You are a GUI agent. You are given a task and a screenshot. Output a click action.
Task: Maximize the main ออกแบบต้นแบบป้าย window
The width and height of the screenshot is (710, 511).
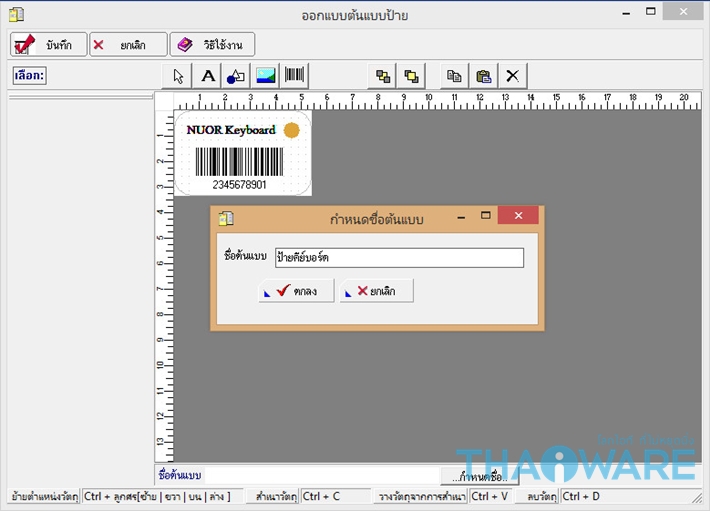click(x=651, y=12)
